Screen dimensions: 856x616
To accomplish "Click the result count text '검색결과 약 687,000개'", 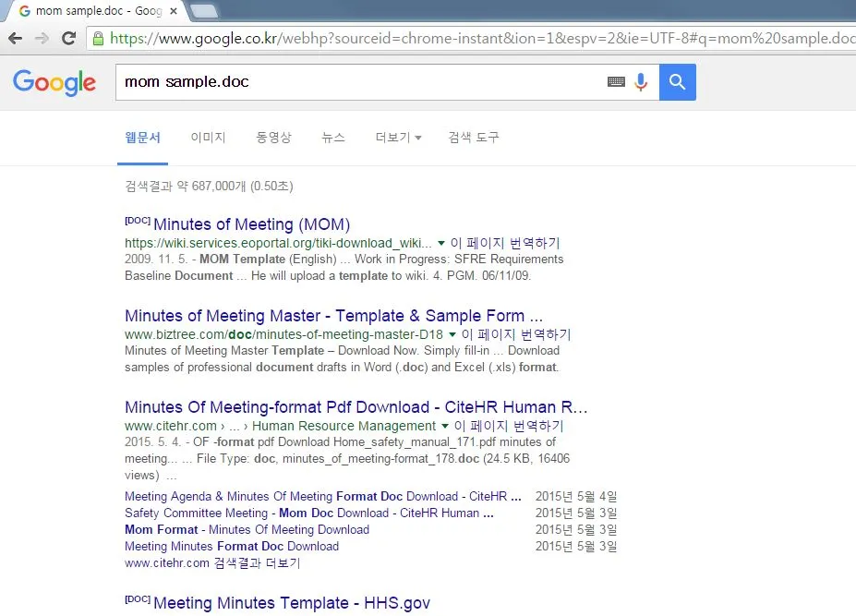I will (185, 187).
